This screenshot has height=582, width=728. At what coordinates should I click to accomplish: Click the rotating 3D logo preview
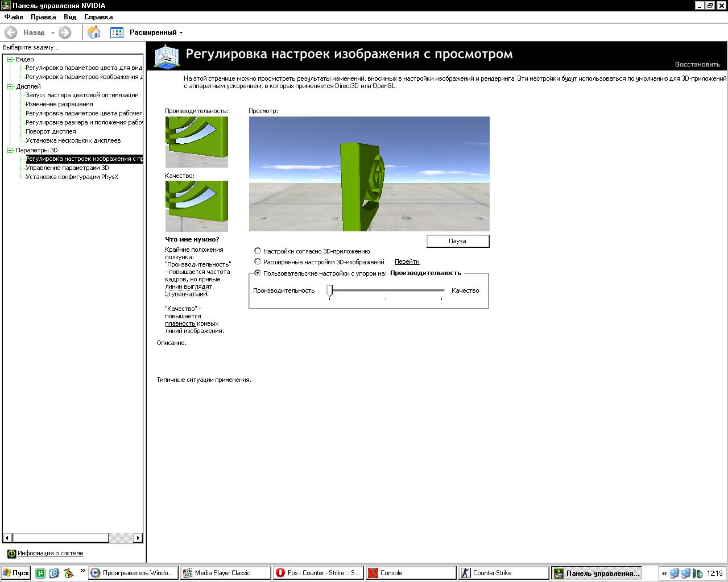point(369,174)
